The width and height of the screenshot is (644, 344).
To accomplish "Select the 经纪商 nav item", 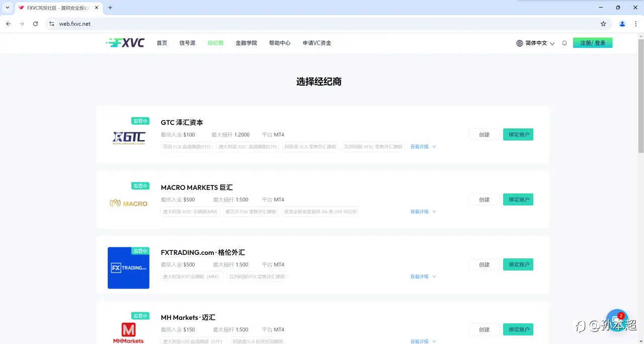I will point(215,43).
